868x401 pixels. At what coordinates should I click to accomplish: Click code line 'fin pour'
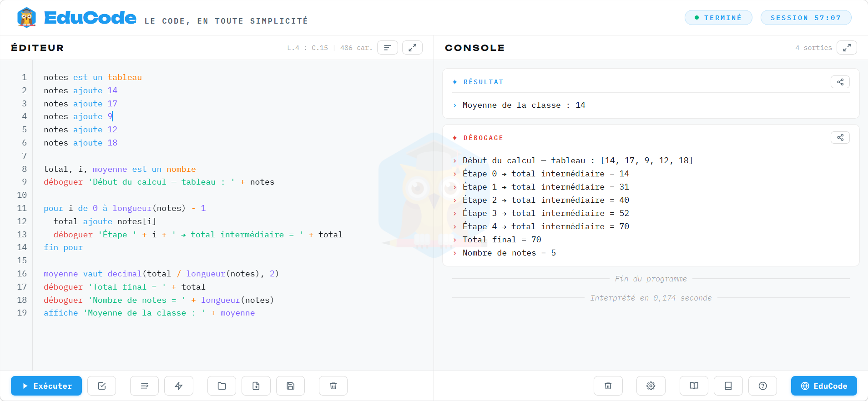63,247
